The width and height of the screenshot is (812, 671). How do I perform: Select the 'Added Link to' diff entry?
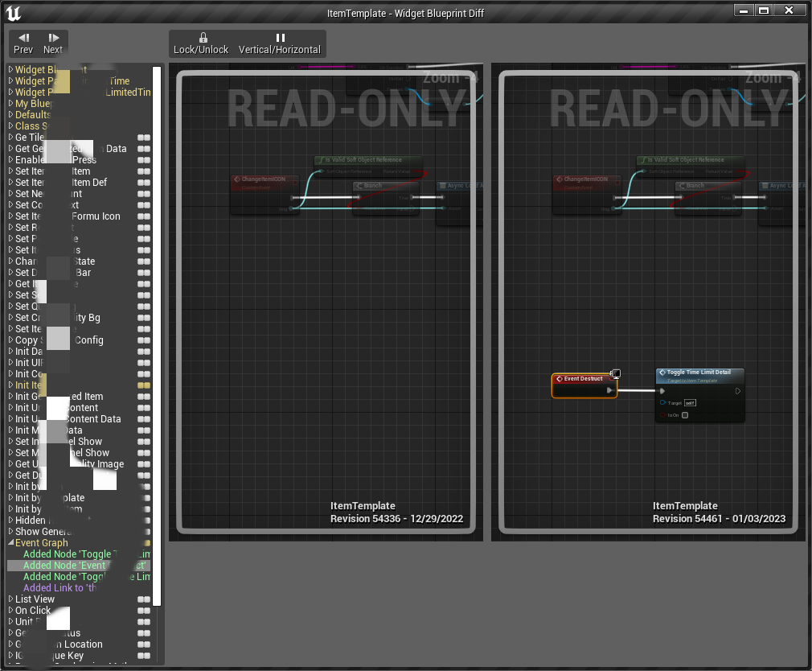[59, 588]
